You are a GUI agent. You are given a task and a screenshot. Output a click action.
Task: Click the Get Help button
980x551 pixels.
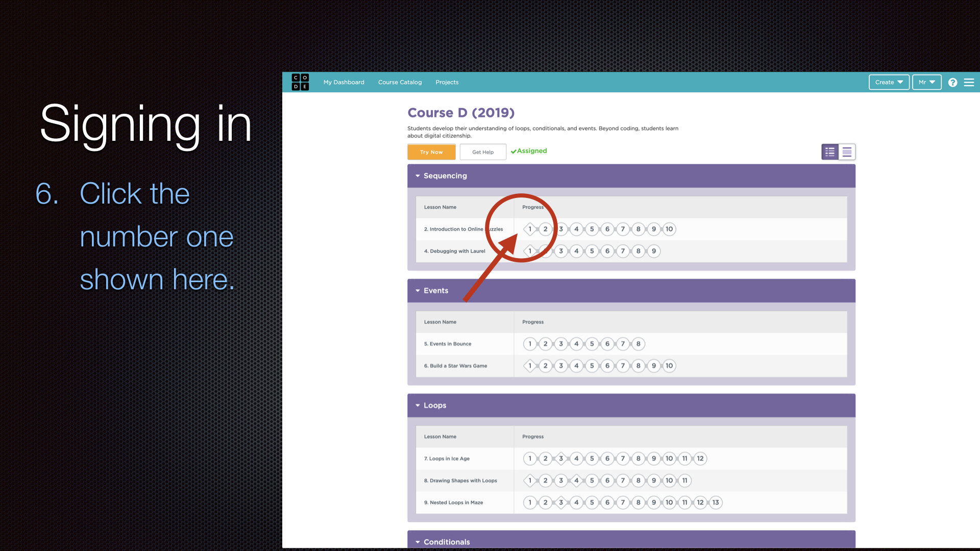click(x=483, y=152)
